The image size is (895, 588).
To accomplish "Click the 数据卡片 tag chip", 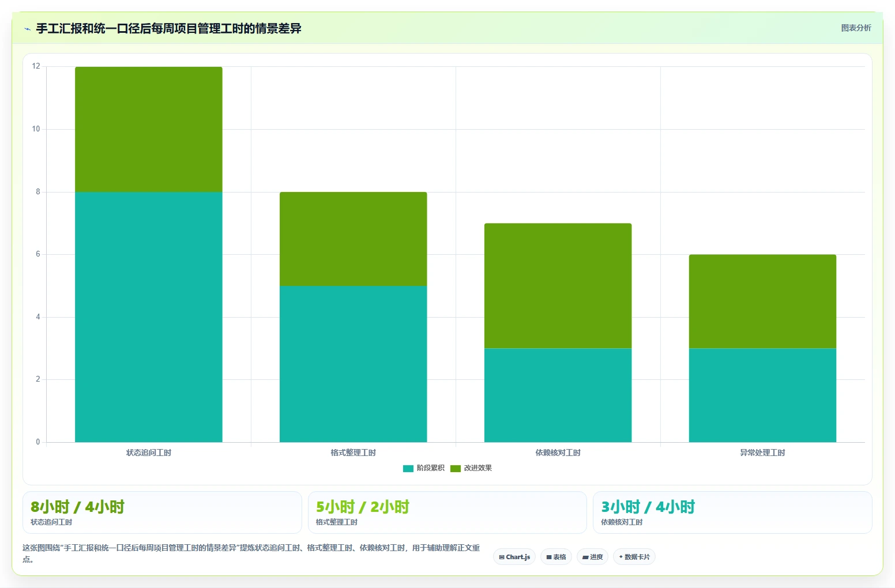I will pos(634,557).
